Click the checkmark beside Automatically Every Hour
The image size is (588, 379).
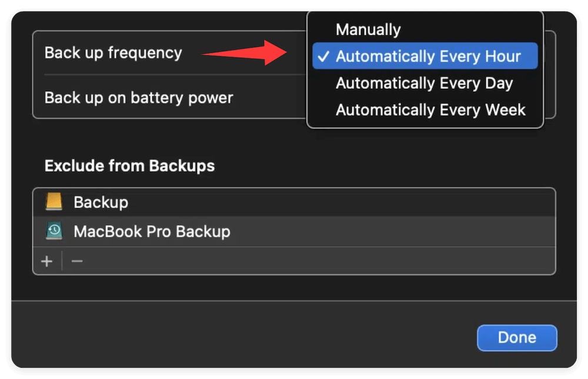322,56
